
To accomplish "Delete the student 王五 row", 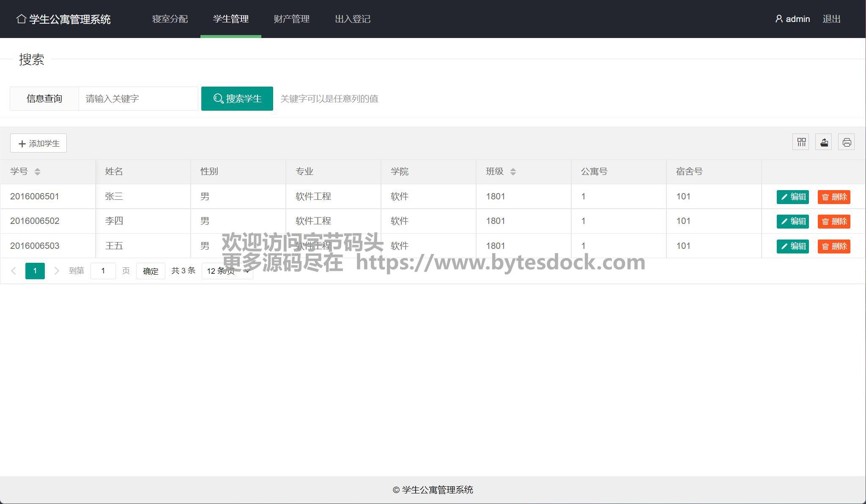I will 834,246.
